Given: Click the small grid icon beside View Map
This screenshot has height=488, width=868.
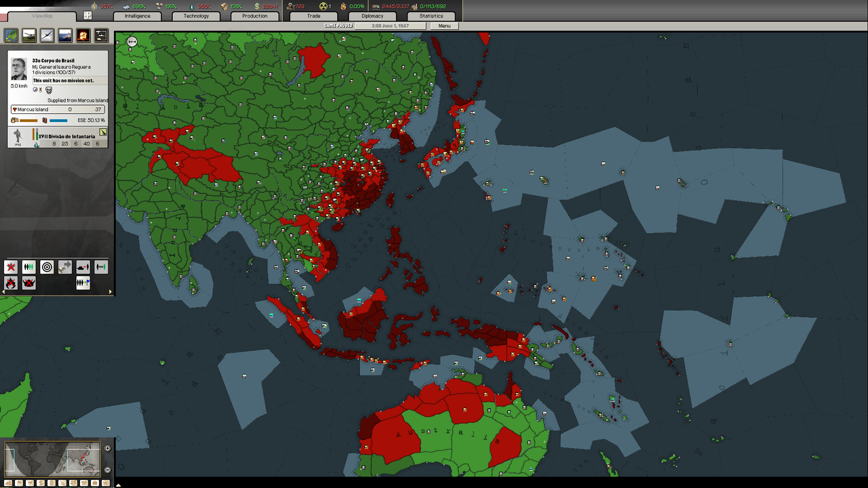Looking at the screenshot, I should coord(87,15).
